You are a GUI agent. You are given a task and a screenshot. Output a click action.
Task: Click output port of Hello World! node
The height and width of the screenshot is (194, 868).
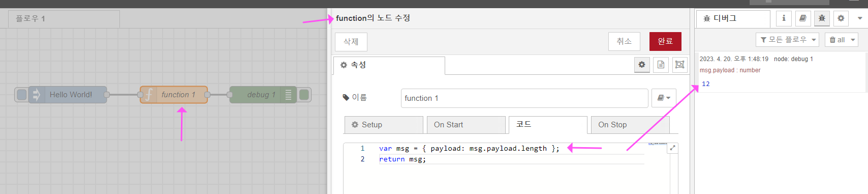tap(107, 95)
